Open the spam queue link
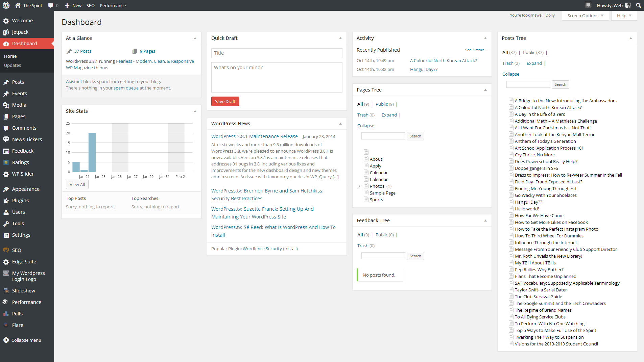Viewport: 644px width, 362px height. coord(126,88)
